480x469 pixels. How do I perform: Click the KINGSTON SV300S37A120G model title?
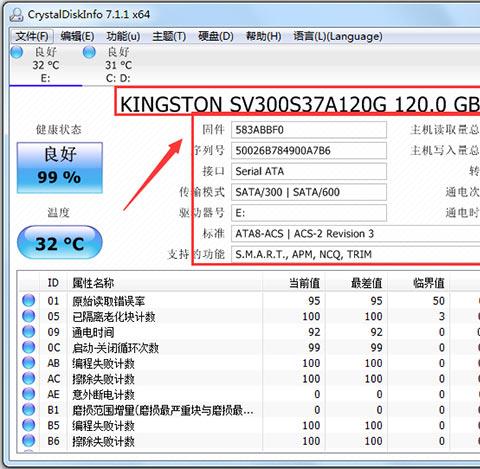click(x=299, y=104)
